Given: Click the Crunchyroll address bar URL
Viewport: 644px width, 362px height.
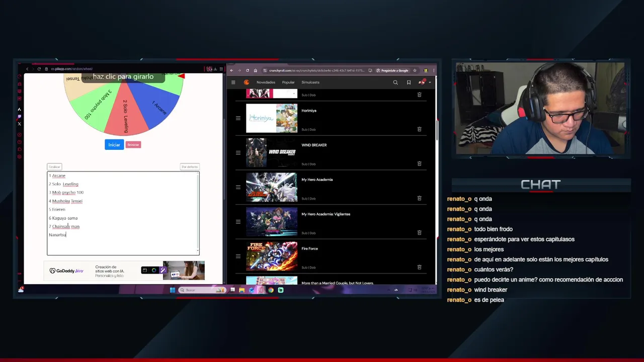Looking at the screenshot, I should (x=316, y=70).
